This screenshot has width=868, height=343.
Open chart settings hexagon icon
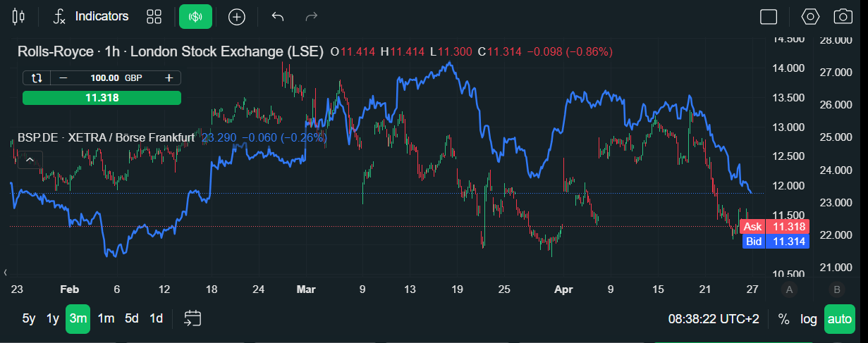(810, 16)
